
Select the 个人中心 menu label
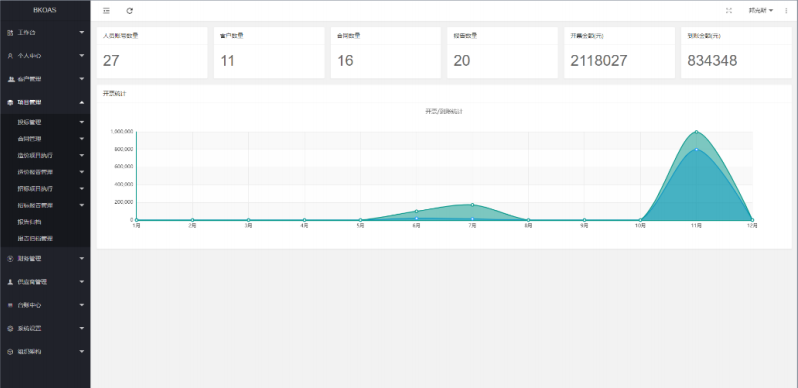coord(30,56)
